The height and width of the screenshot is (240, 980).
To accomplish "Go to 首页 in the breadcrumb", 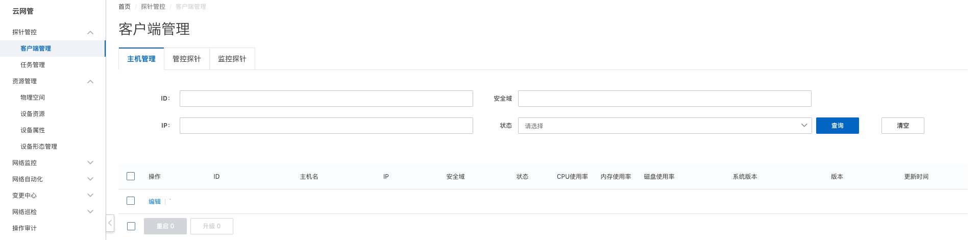I will [125, 7].
